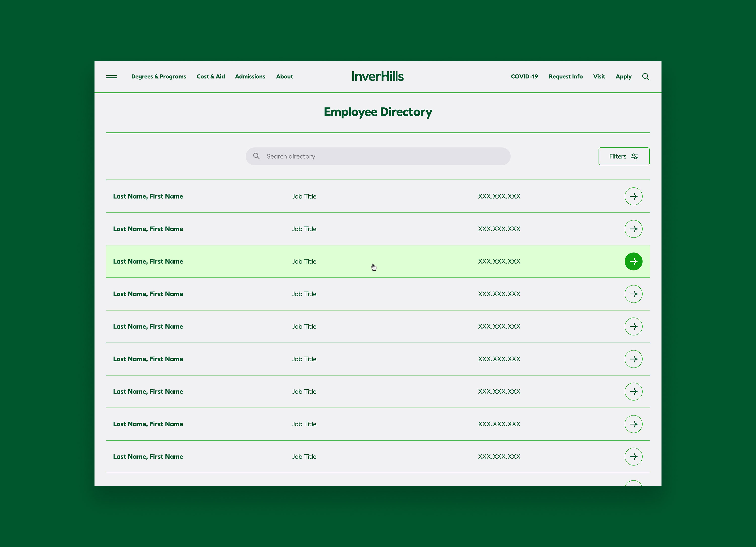Open the hamburger menu icon
Viewport: 756px width, 547px height.
coord(111,77)
